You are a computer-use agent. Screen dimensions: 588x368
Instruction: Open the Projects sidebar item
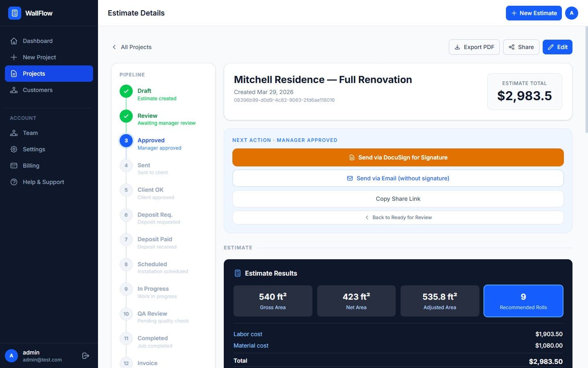(49, 74)
